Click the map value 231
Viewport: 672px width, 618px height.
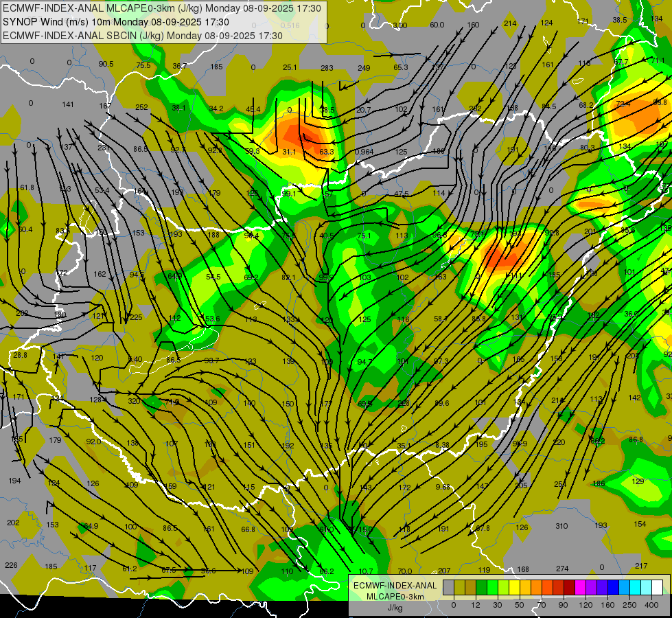(x=103, y=148)
